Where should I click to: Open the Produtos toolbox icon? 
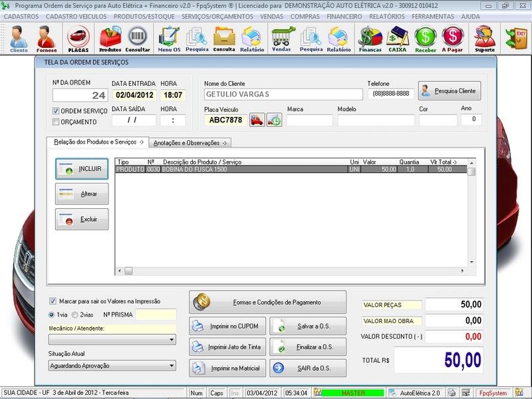110,39
